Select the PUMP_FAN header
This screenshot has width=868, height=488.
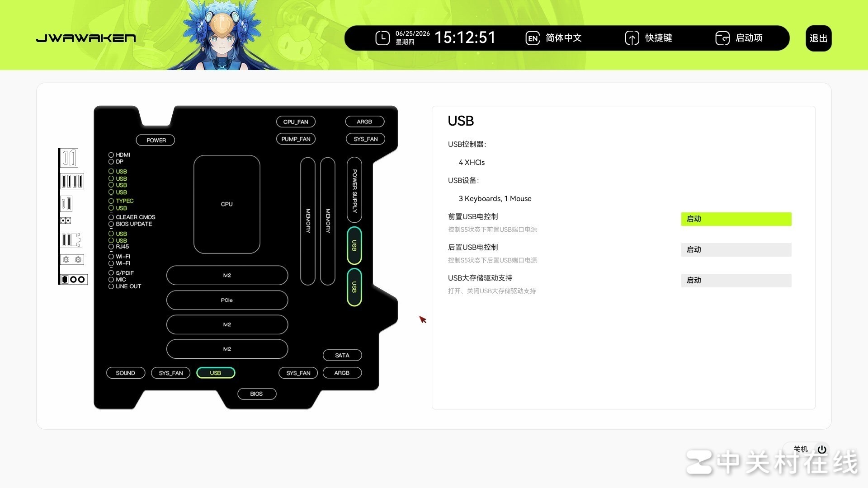296,139
